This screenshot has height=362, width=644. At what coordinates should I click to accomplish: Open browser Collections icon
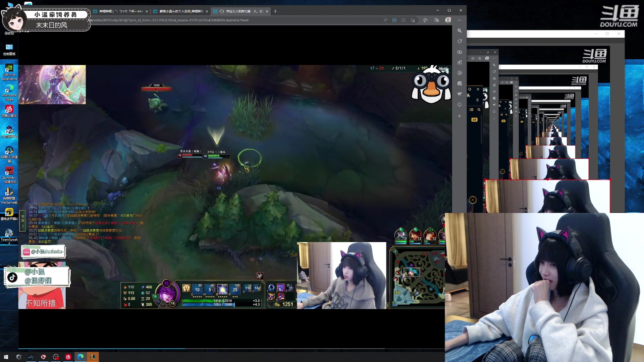pyautogui.click(x=436, y=20)
